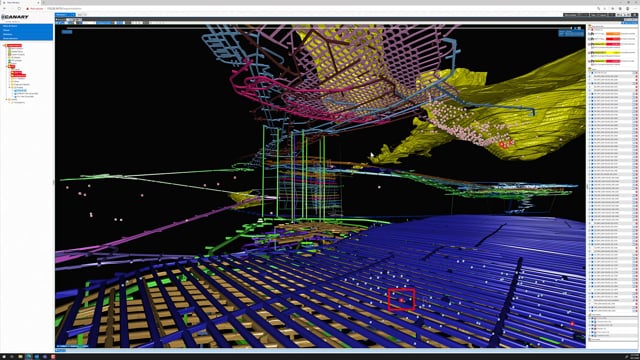640x360 pixels.
Task: Click the all-red legend bar below the orange one
Action: [x=613, y=39]
